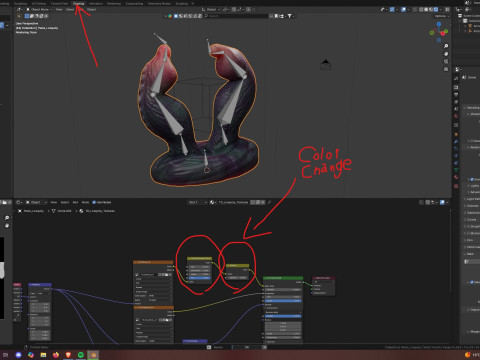This screenshot has width=480, height=360.
Task: Collapse the Sampling panel in properties
Action: pyautogui.click(x=472, y=108)
